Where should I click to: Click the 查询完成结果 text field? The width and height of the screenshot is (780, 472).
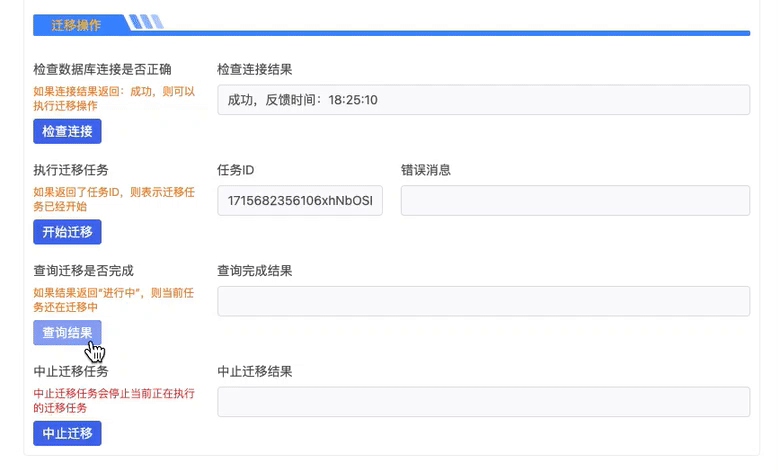click(483, 301)
